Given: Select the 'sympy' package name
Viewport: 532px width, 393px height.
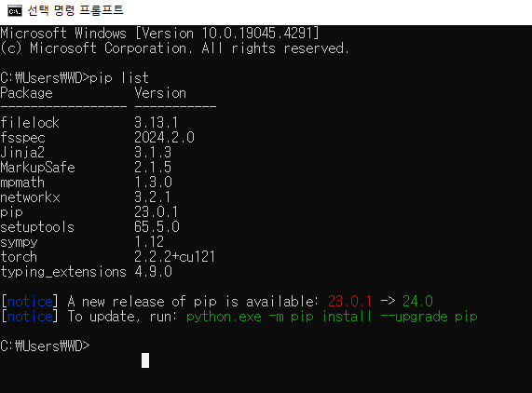Looking at the screenshot, I should (x=19, y=242).
